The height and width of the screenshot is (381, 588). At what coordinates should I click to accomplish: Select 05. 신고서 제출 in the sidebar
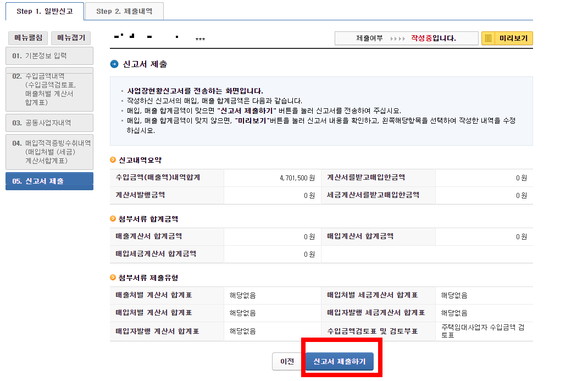49,181
